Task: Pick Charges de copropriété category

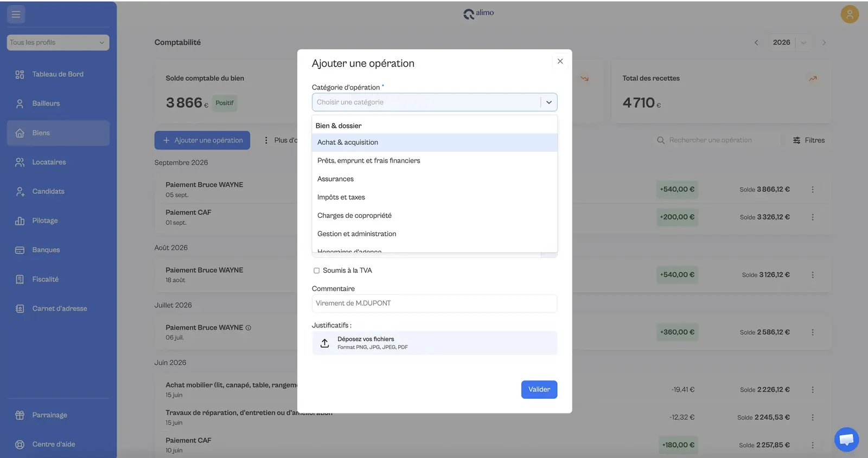Action: pos(435,216)
